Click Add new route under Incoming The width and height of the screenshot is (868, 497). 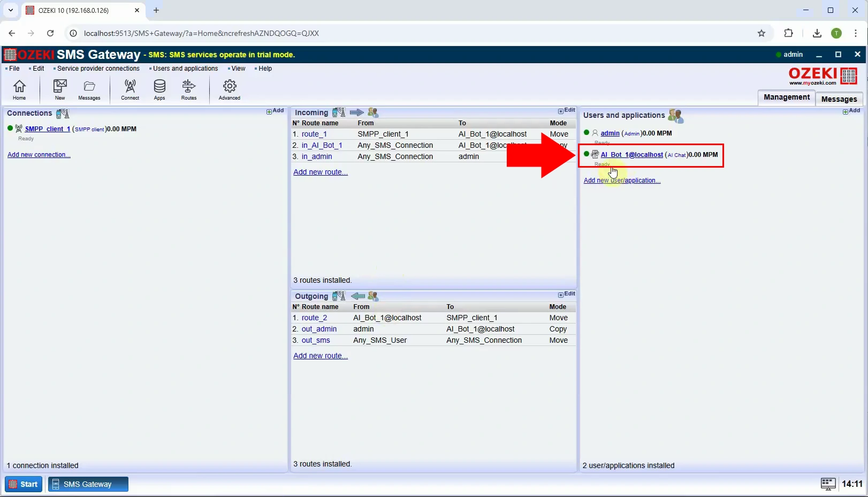pyautogui.click(x=321, y=172)
